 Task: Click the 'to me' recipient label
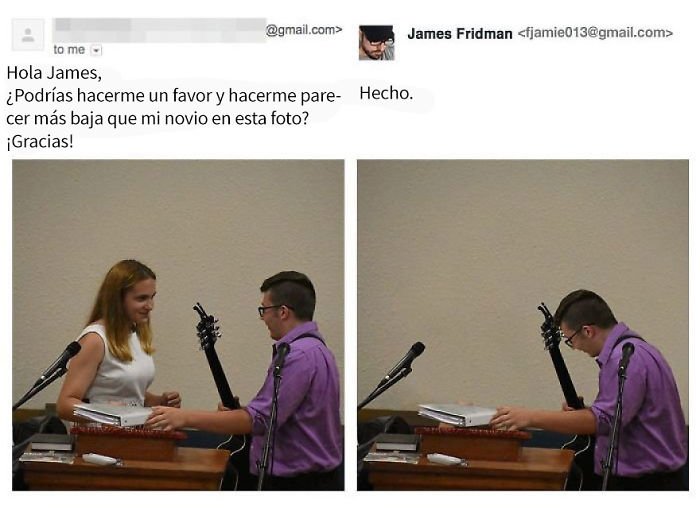pos(69,50)
